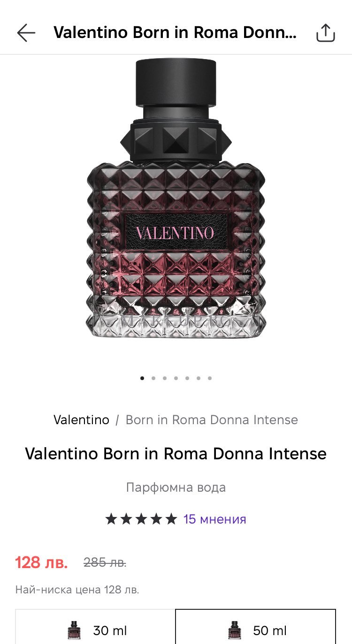Select the first carousel dot indicator
352x644 pixels.
tap(142, 378)
